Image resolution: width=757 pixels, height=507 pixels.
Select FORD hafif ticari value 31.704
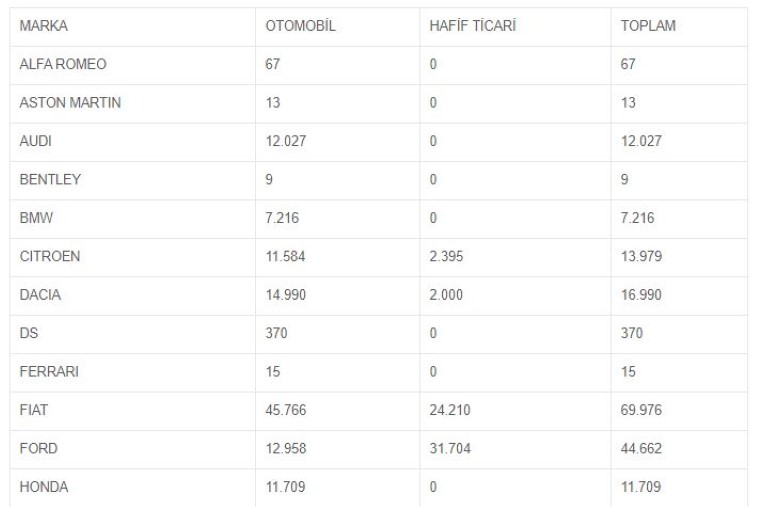450,448
